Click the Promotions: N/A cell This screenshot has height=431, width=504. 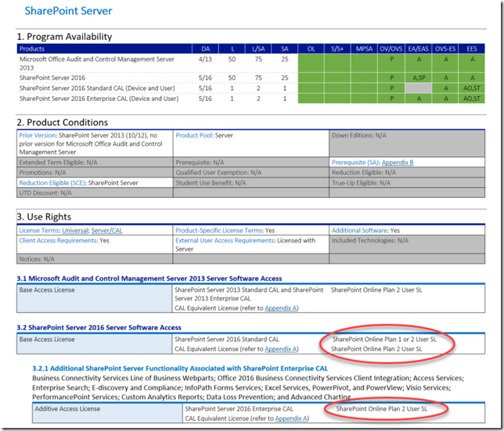(x=95, y=172)
